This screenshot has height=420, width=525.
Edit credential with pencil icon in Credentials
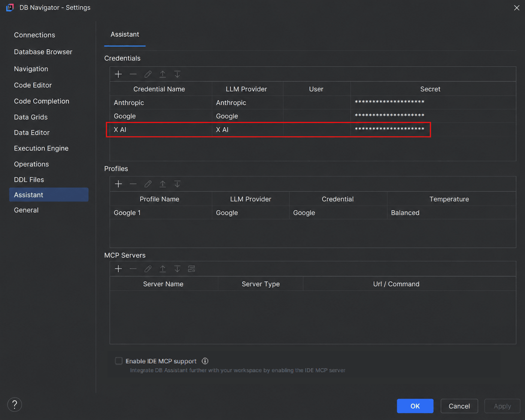[x=148, y=74]
